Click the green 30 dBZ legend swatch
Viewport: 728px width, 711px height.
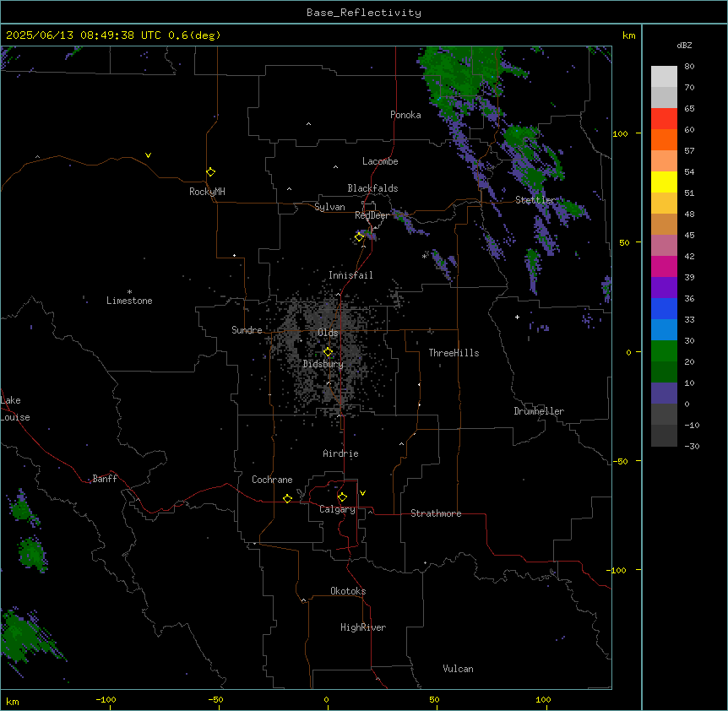pos(664,351)
